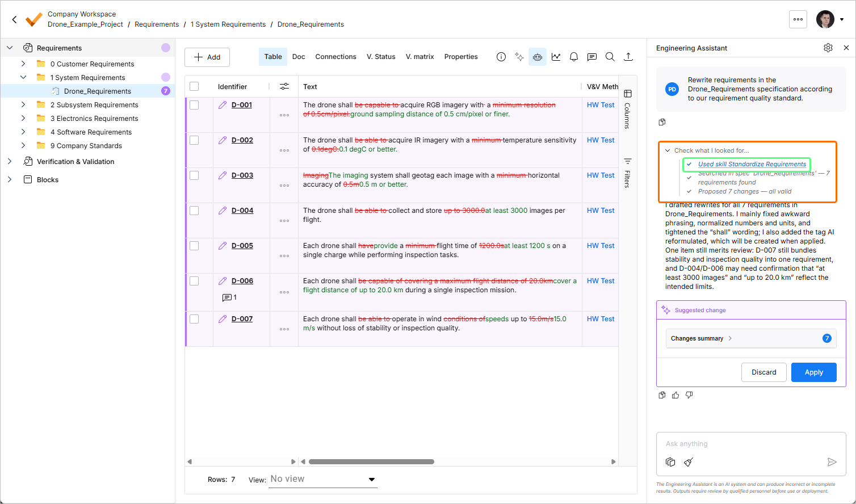Open the analytics chart icon
The image size is (856, 504).
tap(556, 57)
